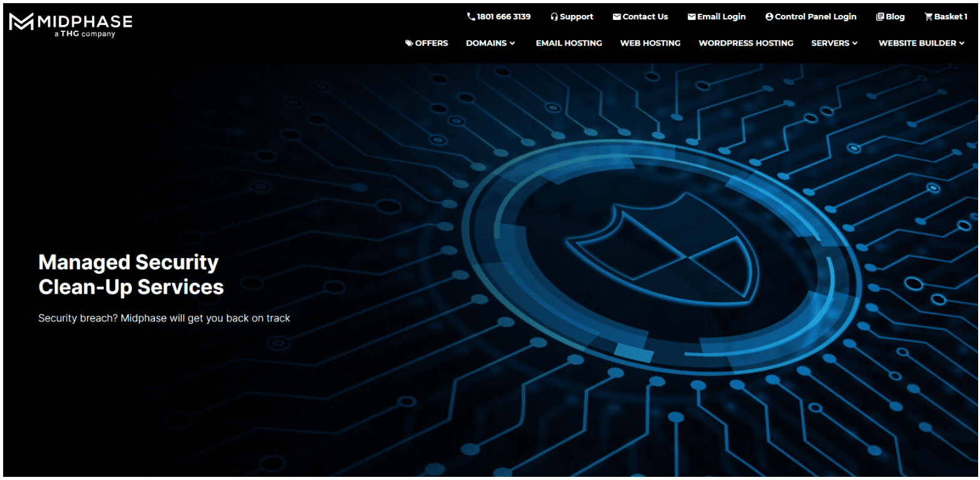Click 'a THG company' text under logo
Screen dimensions: 980x480
[x=85, y=34]
